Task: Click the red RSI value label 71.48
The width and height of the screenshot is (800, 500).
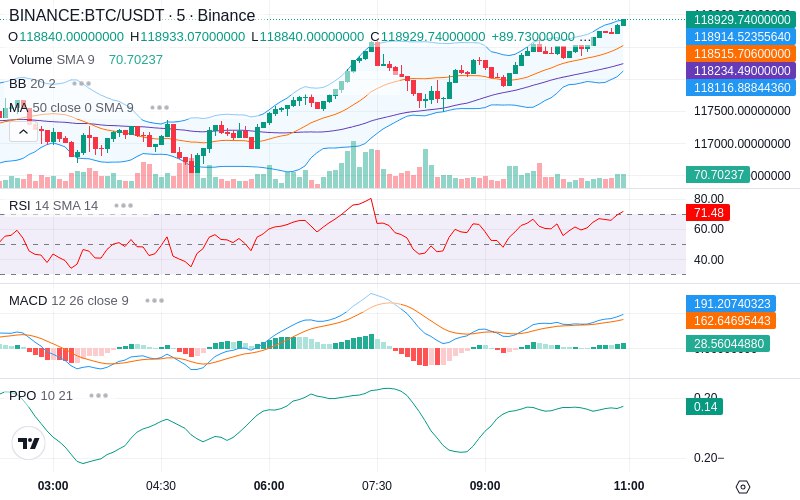Action: point(708,213)
